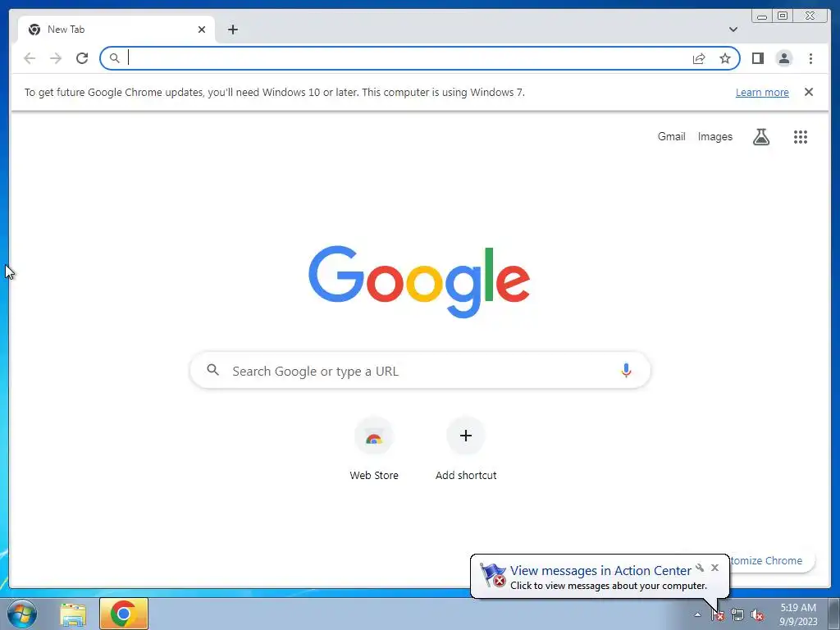
Task: Start voice search with microphone icon
Action: coord(626,370)
